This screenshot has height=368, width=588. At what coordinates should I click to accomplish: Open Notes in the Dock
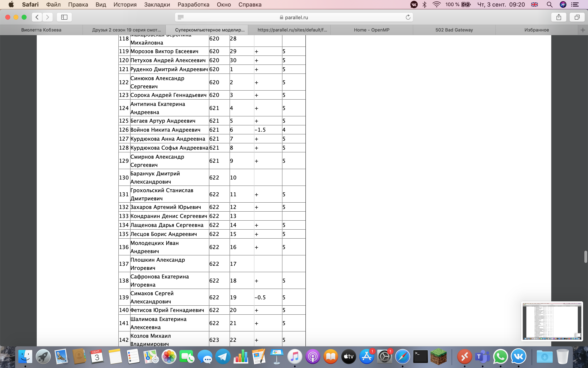point(115,357)
